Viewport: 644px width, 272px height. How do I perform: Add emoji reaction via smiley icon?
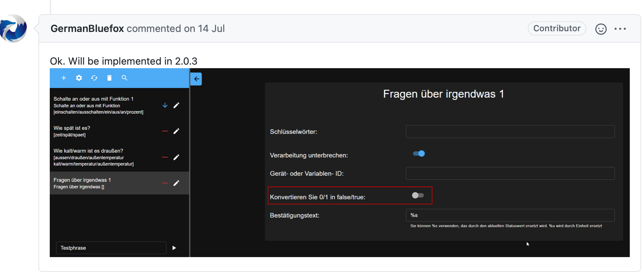[x=601, y=29]
